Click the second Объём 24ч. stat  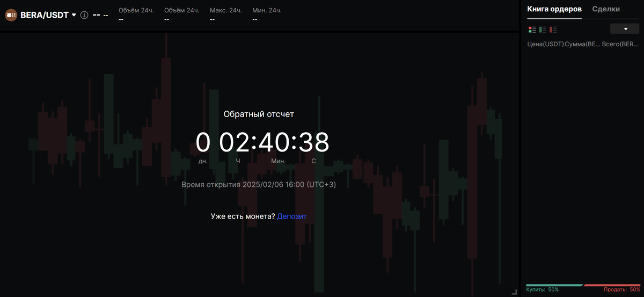pos(182,15)
